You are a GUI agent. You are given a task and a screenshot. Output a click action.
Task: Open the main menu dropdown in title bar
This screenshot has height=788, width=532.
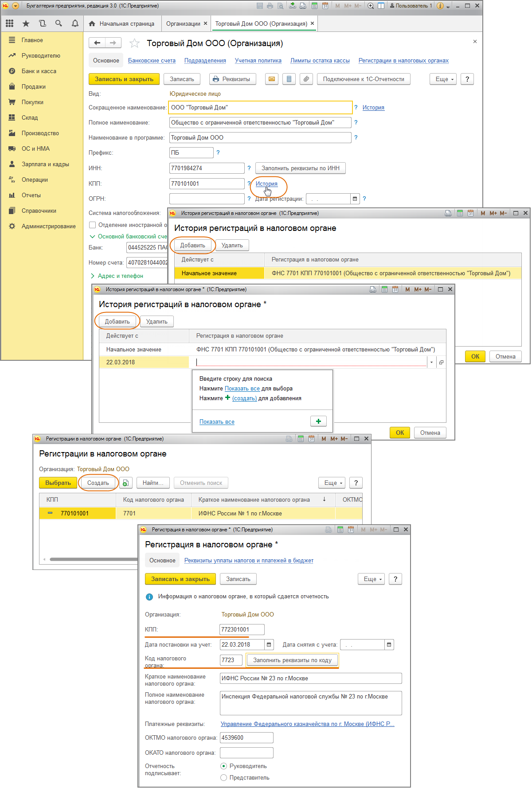tap(16, 6)
